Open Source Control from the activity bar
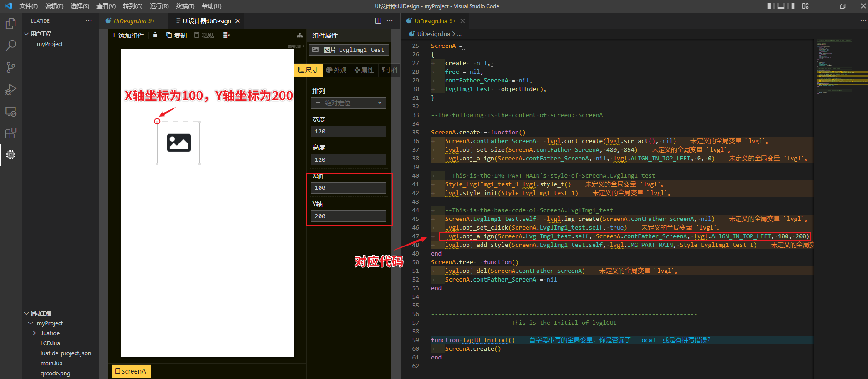Image resolution: width=868 pixels, height=379 pixels. (x=11, y=67)
